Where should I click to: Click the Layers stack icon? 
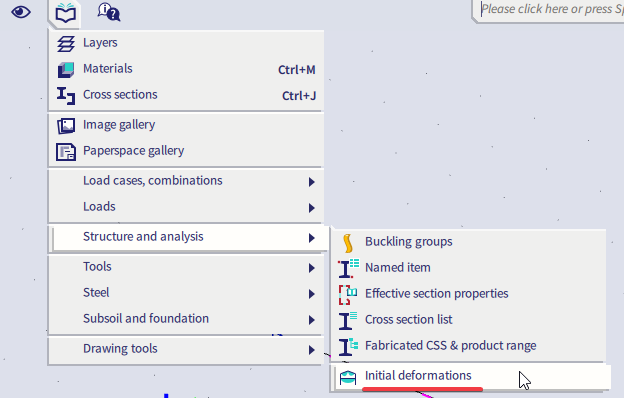66,43
